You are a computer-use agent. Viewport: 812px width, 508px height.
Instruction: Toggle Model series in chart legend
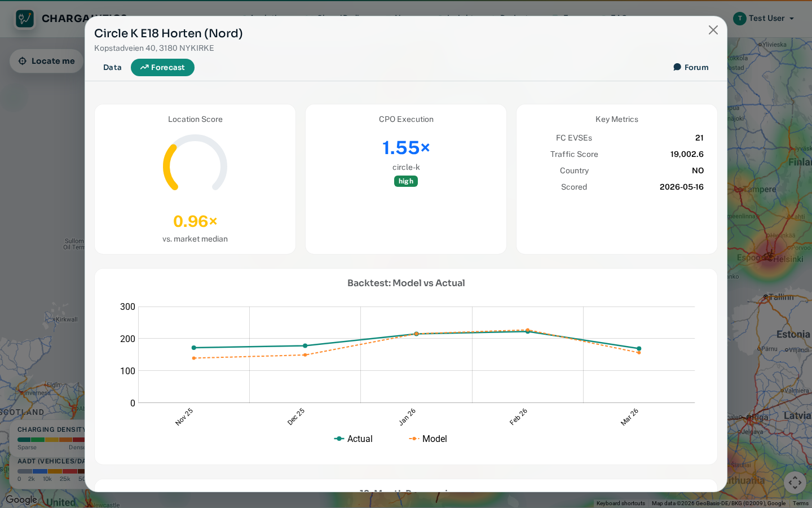[x=428, y=439]
